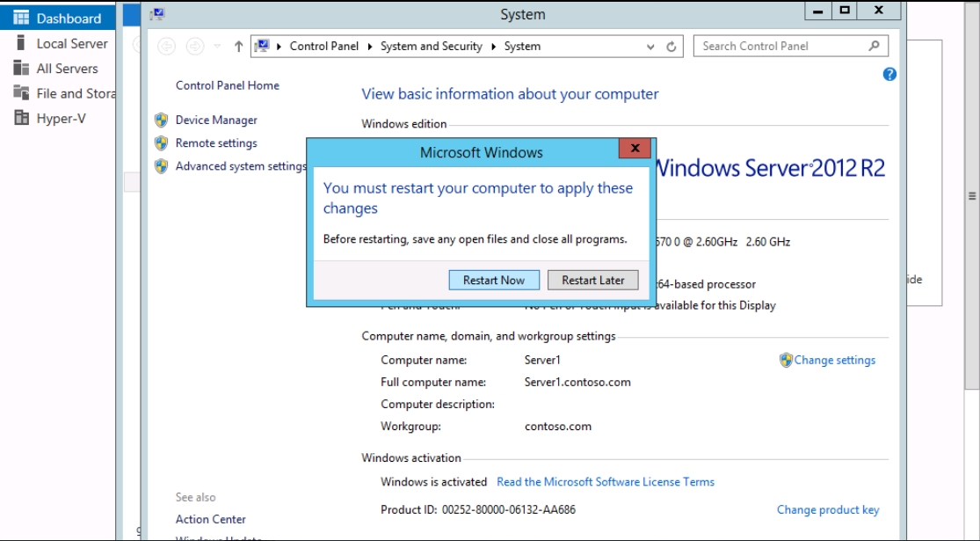
Task: Open Advanced system settings link
Action: pyautogui.click(x=241, y=166)
